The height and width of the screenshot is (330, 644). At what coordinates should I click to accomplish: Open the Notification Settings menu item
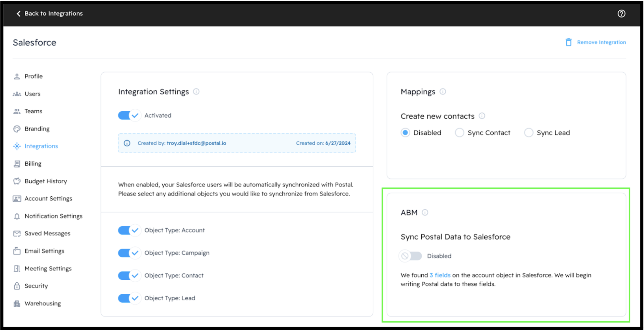(x=53, y=216)
